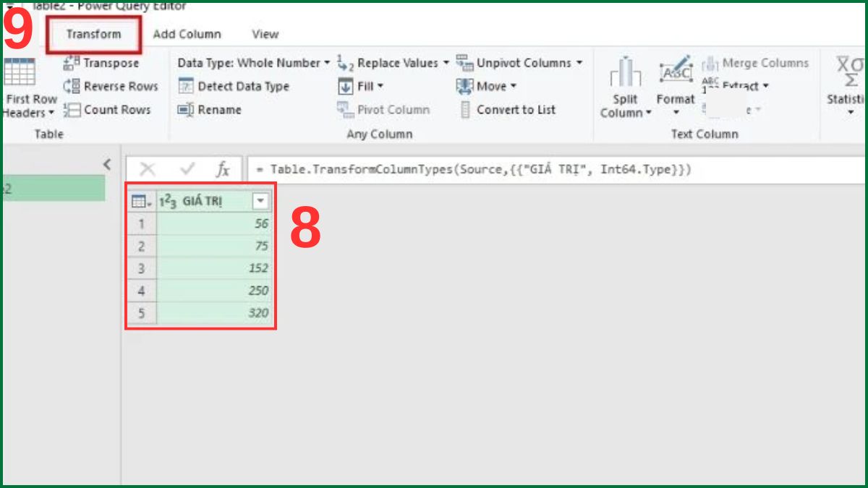The image size is (868, 488).
Task: Open the Split Column tool
Action: pos(624,87)
